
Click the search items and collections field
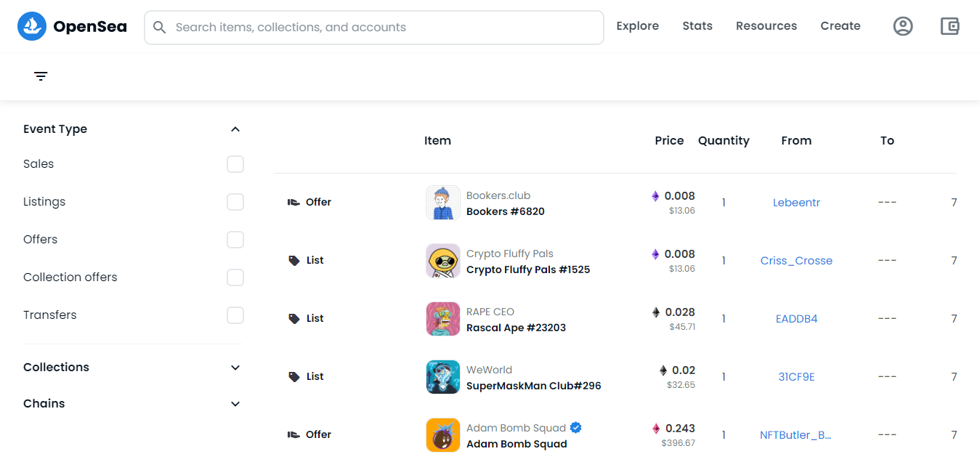374,28
